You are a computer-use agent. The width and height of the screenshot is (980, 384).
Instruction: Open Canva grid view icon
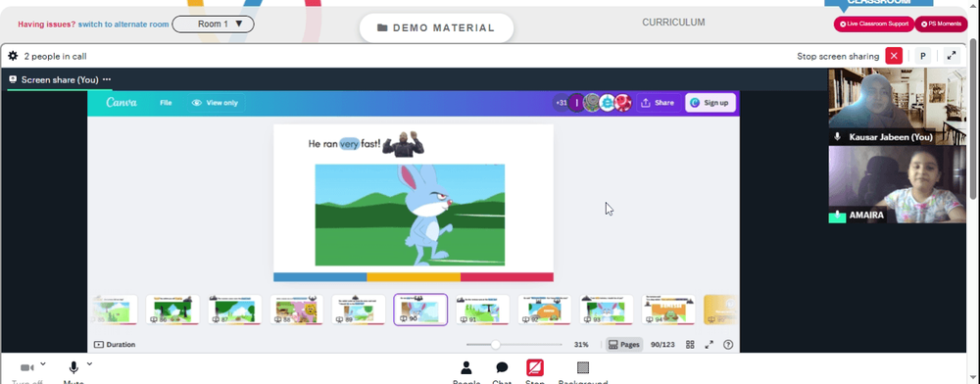coord(690,345)
